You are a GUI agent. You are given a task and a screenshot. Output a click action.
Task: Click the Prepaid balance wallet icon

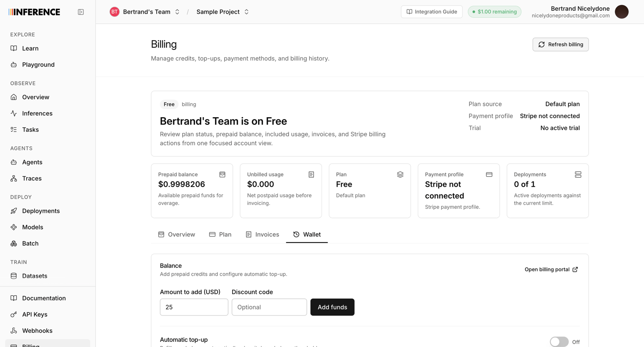222,174
